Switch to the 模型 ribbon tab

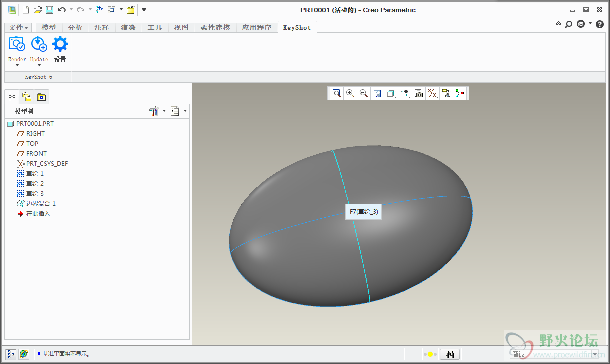click(x=49, y=28)
